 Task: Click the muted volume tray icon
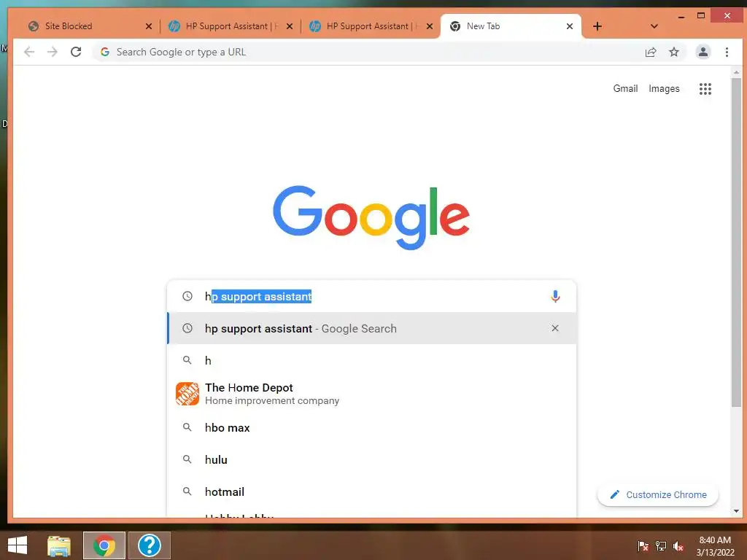coord(678,546)
